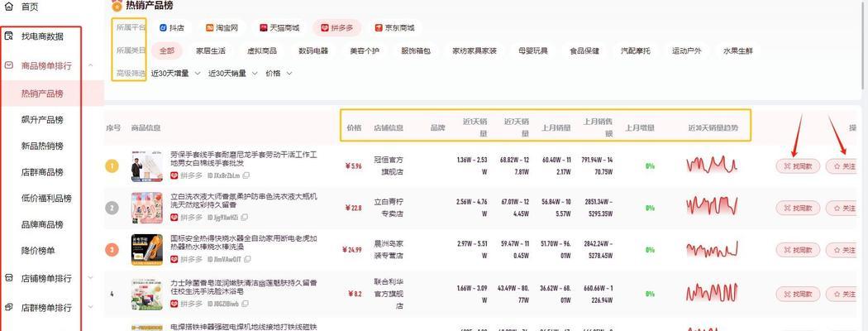Click the Pinduoduo logo in the 劳保手套 row
Image resolution: width=868 pixels, height=331 pixels.
(x=174, y=175)
